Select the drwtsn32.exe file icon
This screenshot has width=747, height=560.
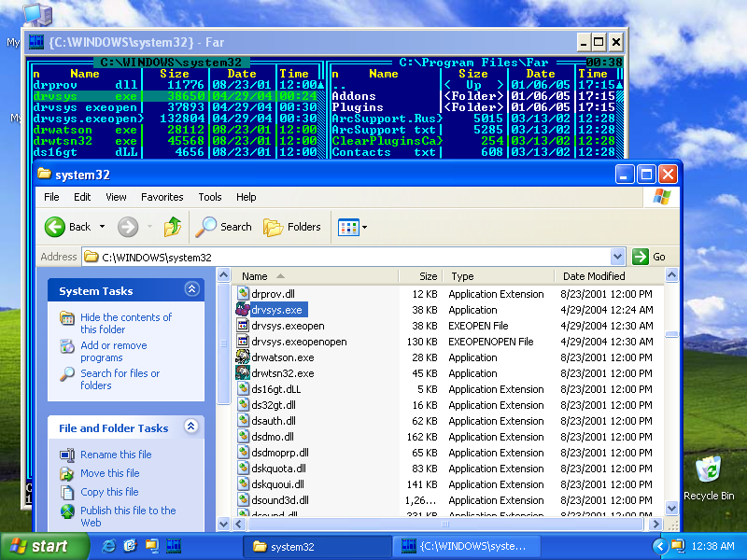(243, 372)
